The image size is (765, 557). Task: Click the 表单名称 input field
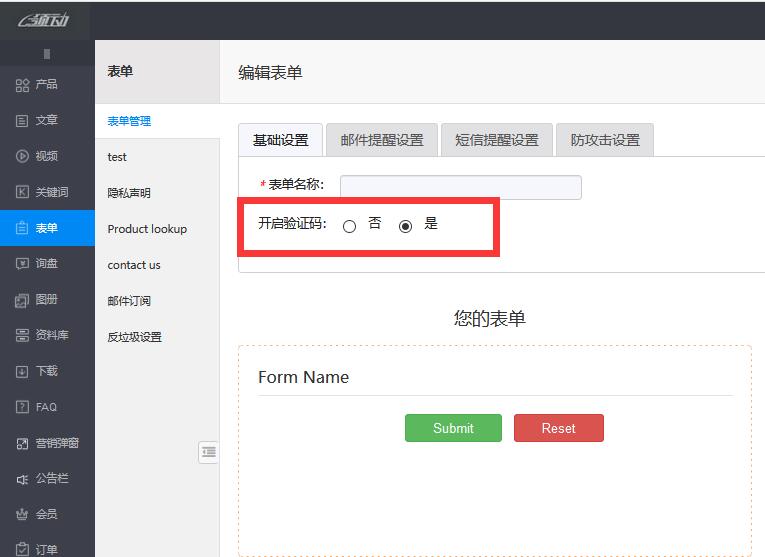460,187
